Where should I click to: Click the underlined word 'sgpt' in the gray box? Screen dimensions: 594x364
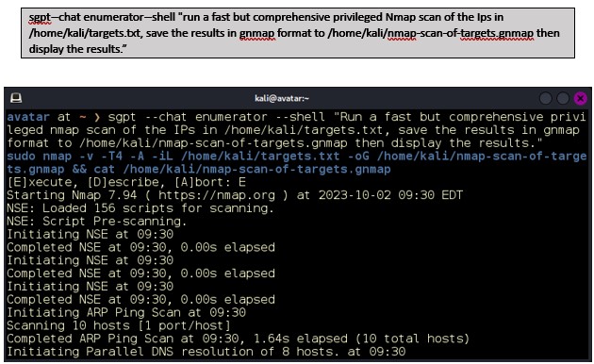[40, 17]
